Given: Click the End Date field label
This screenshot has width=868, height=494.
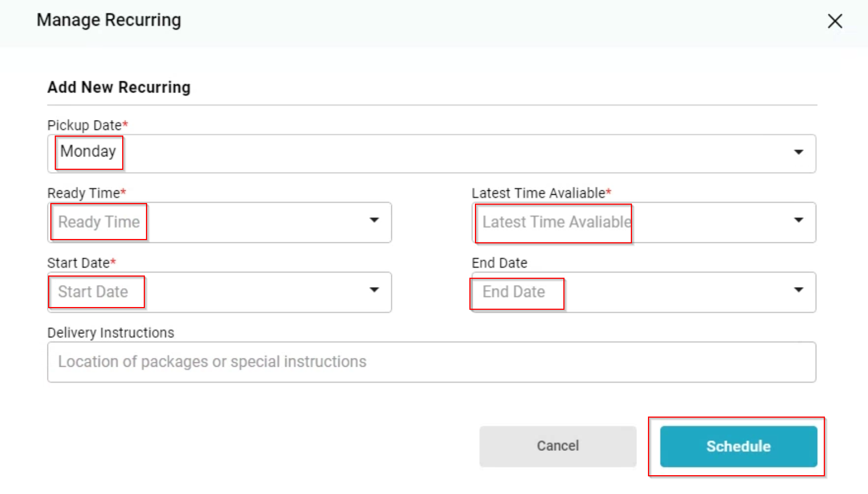Looking at the screenshot, I should click(x=499, y=263).
